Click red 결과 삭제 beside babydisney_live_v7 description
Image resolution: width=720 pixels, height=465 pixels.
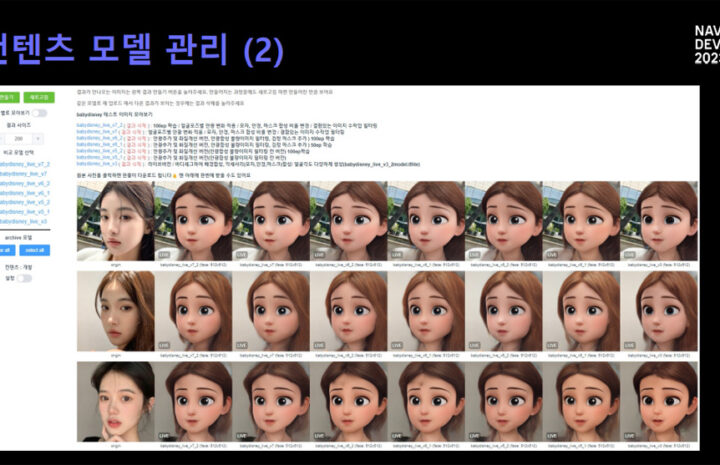click(x=130, y=132)
